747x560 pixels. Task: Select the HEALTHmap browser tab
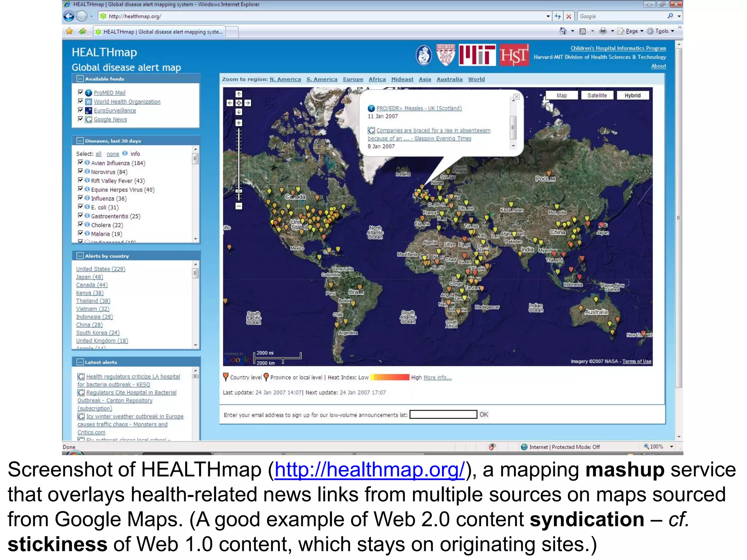coord(159,32)
